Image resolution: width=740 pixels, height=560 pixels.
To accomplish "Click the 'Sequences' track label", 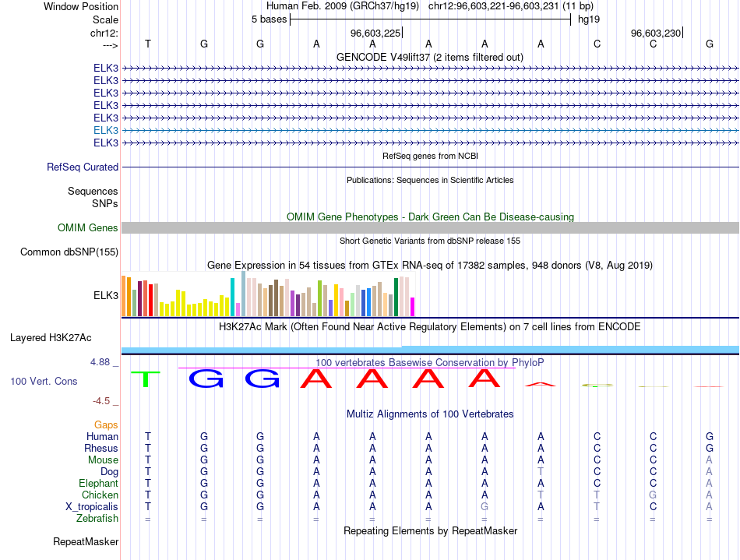I will point(93,191).
